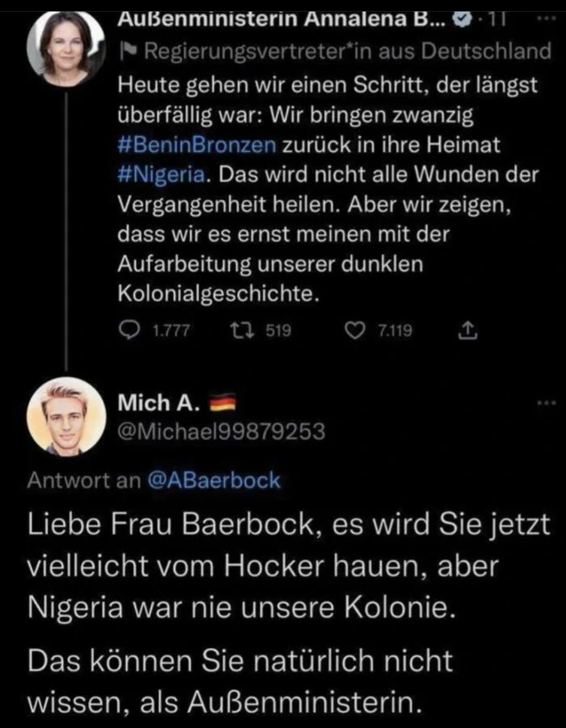The image size is (566, 728).
Task: View Annalena Baerbock's profile picture
Action: pyautogui.click(x=65, y=48)
